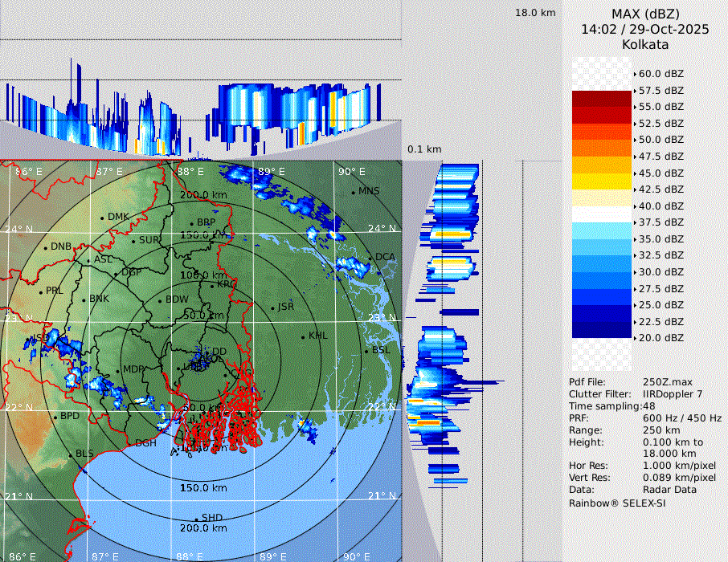Select the 14:02 / 29-Oct-2025 timestamp
728x562 pixels.
(644, 29)
